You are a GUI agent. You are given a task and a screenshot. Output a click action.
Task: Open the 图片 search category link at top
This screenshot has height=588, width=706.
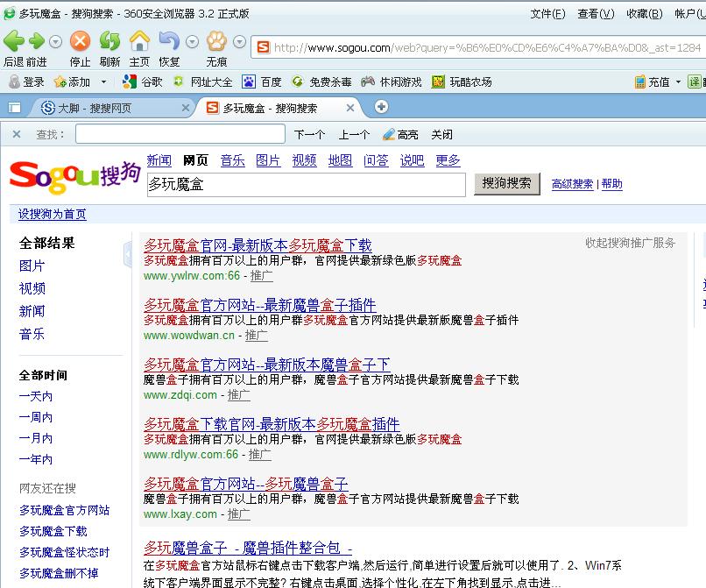[x=268, y=160]
